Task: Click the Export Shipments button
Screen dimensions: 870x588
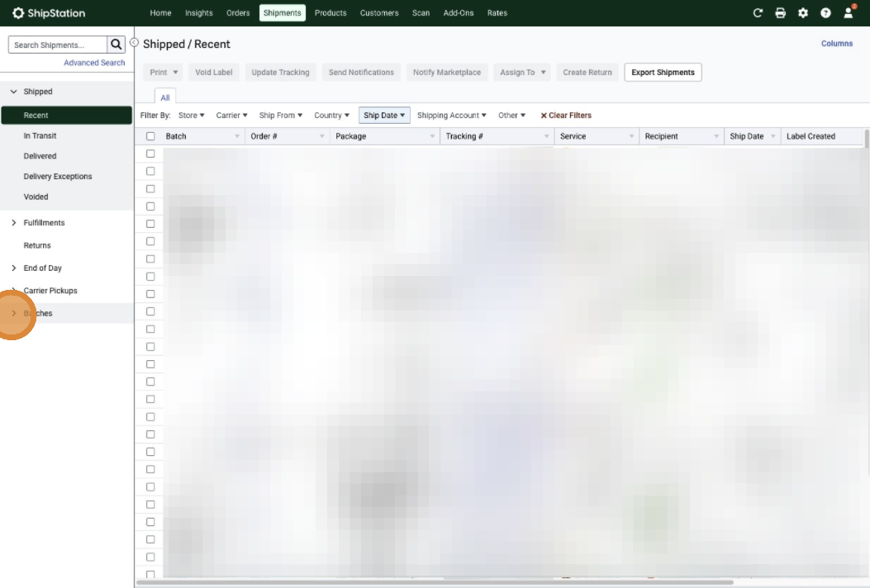Action: (663, 73)
